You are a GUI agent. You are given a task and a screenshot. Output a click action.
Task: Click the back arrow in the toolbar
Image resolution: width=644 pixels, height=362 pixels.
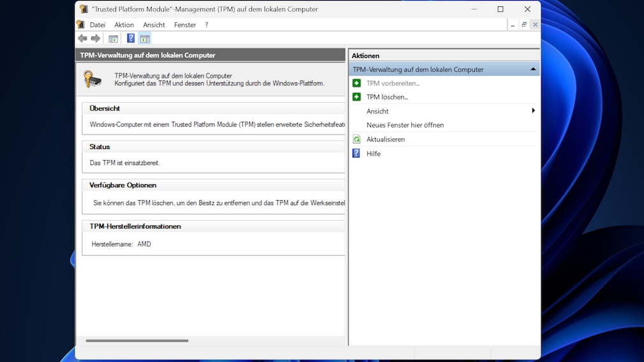tap(82, 39)
